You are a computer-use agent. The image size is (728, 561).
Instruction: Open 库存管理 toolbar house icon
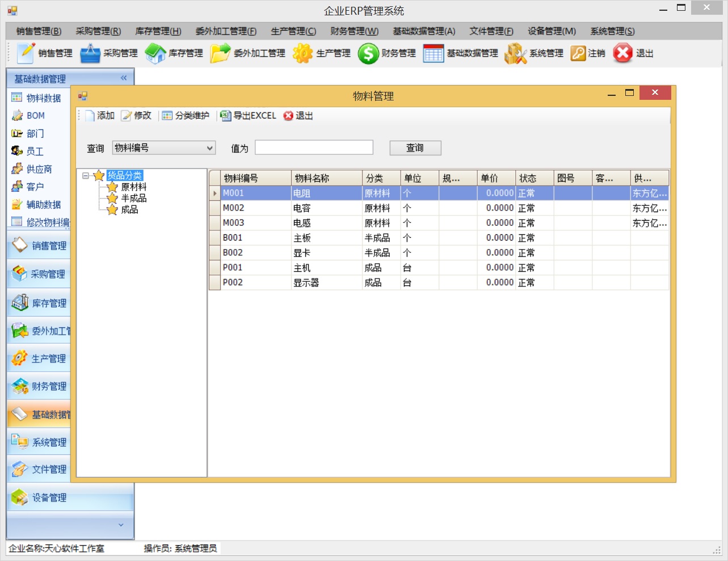(155, 53)
